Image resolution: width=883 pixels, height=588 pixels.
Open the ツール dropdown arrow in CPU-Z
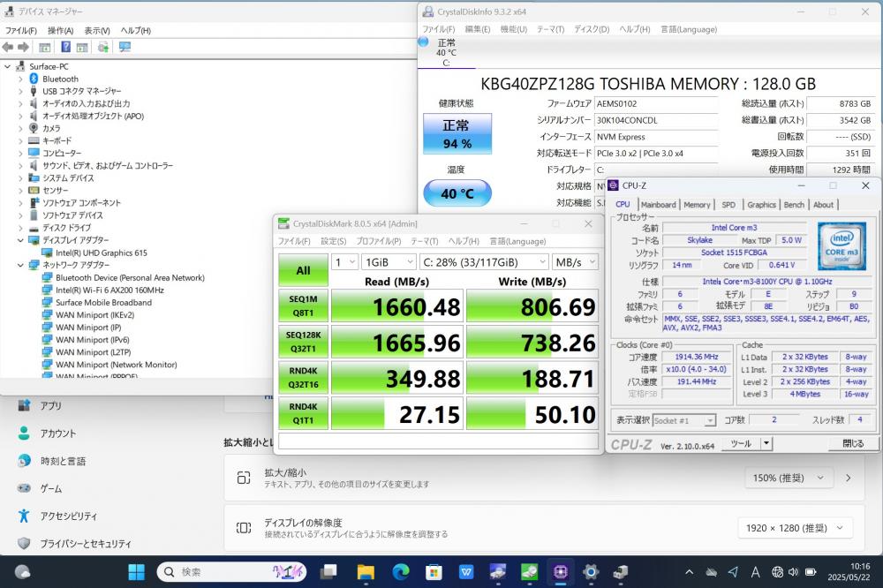pos(766,444)
